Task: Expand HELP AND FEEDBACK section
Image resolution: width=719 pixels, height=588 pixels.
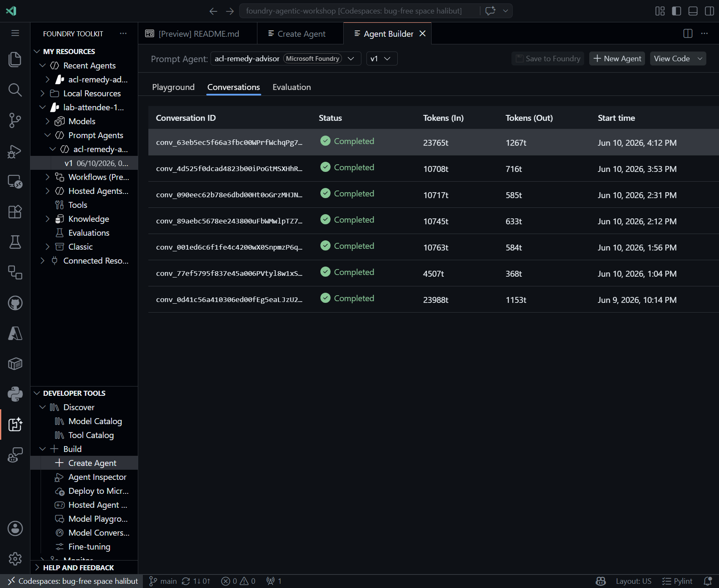Action: (x=84, y=568)
